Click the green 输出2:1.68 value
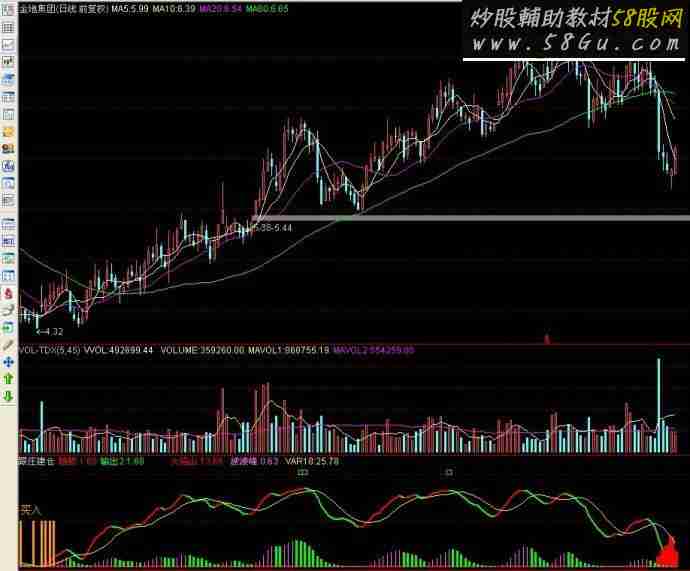690x571 pixels. (122, 461)
